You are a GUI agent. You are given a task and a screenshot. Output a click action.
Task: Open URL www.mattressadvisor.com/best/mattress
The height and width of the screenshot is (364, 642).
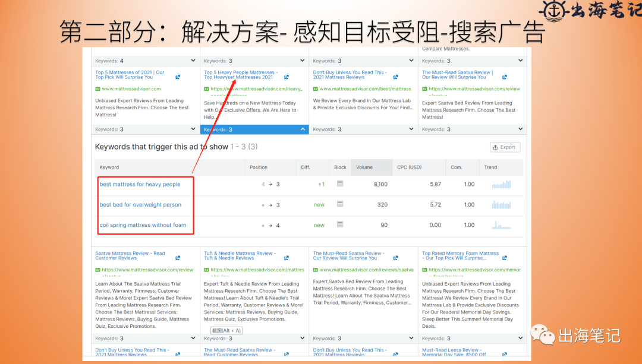365,88
